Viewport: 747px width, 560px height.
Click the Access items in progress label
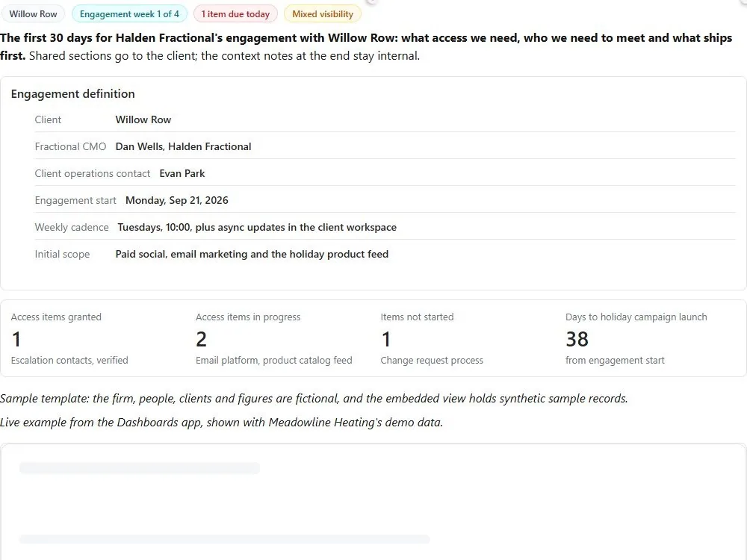(x=248, y=317)
